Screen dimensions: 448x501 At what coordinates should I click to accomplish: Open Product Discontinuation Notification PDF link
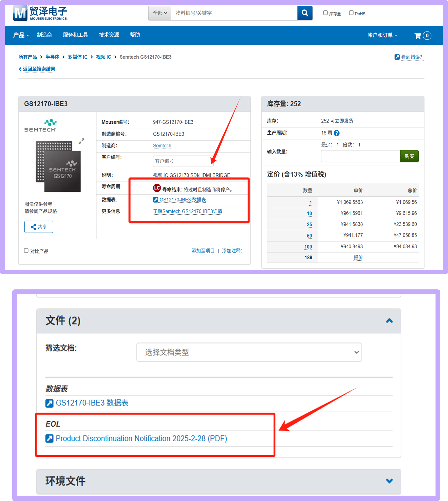141,438
